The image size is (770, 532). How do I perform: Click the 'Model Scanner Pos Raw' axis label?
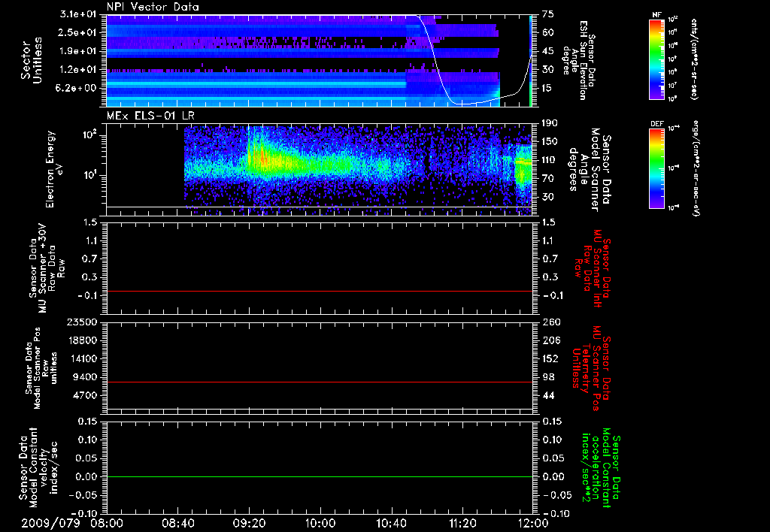tap(41, 368)
